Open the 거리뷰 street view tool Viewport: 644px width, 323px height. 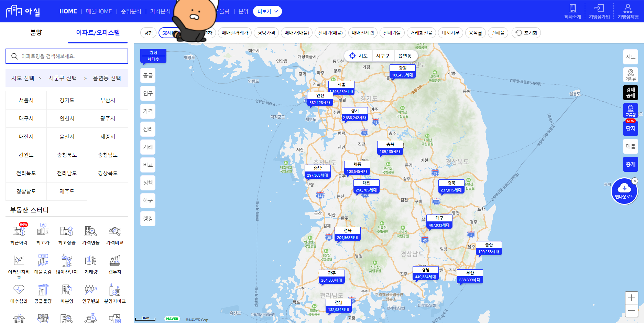click(631, 74)
